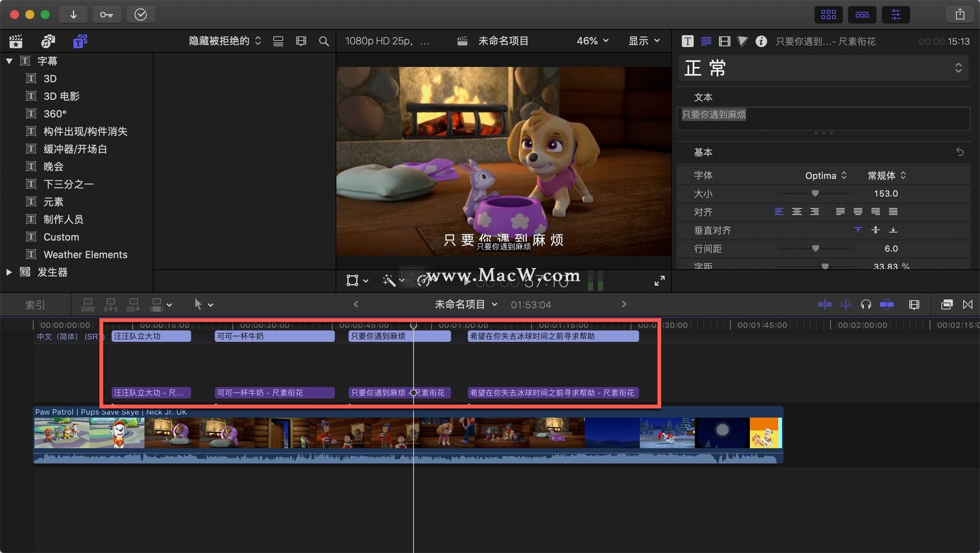Select the 可可一杯牛奶 caption clip
This screenshot has height=553, width=980.
[x=274, y=336]
